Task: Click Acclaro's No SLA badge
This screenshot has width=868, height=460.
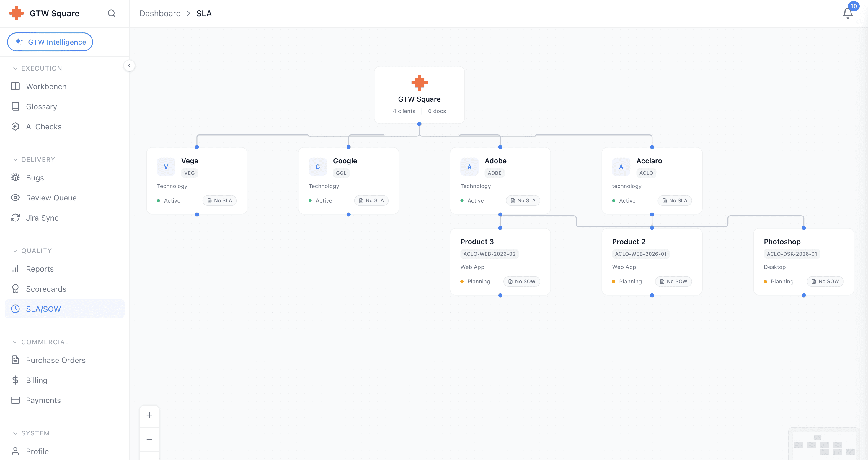Action: pos(675,200)
